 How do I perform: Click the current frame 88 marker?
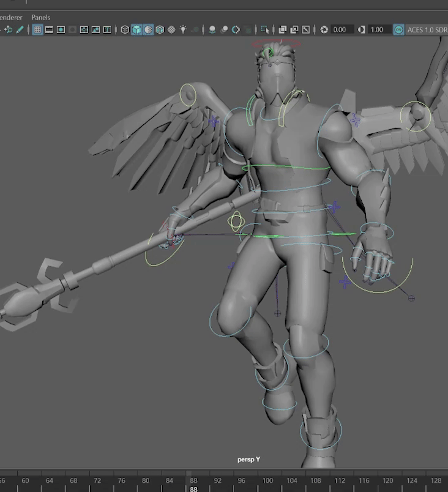tap(193, 489)
